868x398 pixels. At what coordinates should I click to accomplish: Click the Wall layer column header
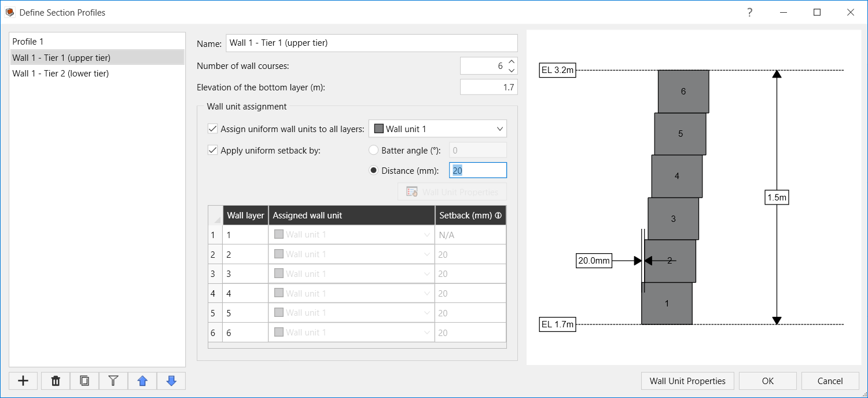click(245, 215)
